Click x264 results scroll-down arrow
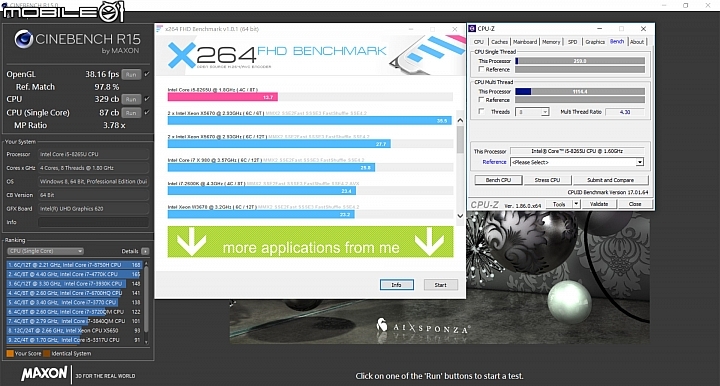 point(460,216)
